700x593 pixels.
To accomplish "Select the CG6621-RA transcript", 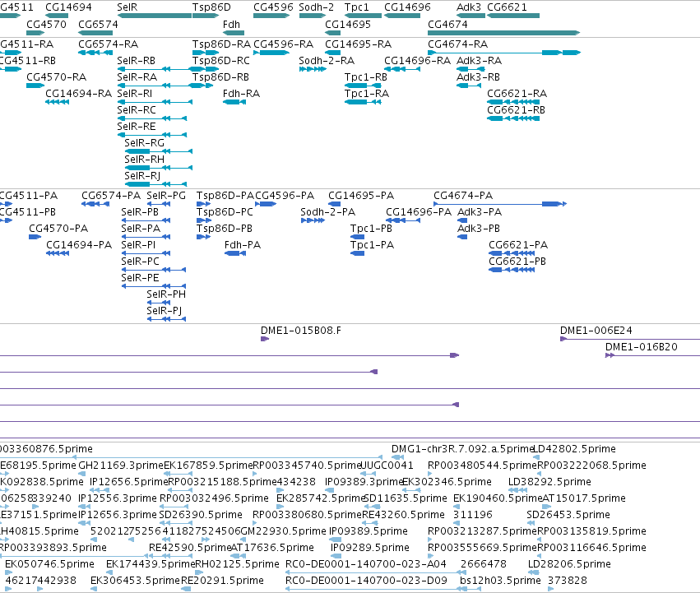I will tap(513, 102).
